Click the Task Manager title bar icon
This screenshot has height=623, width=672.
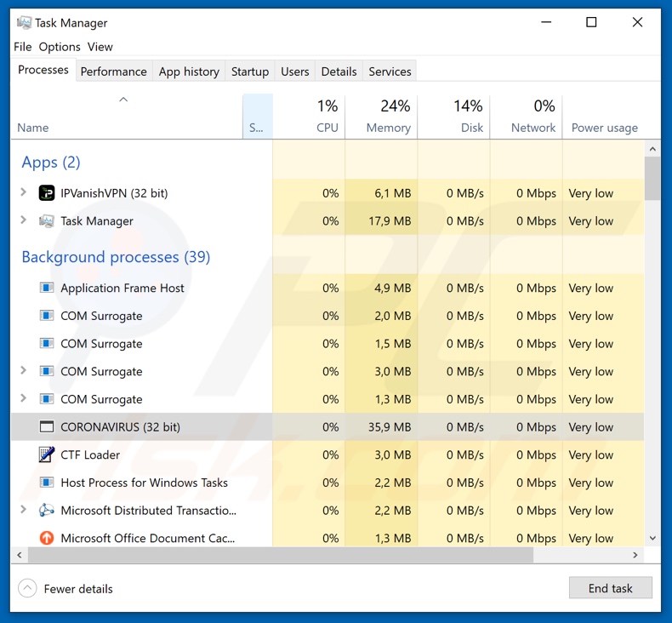tap(24, 22)
